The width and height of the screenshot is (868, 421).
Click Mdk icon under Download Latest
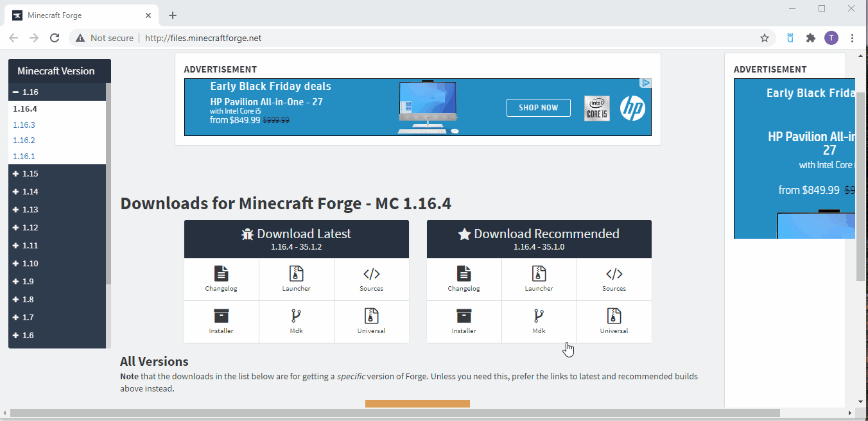click(x=296, y=316)
